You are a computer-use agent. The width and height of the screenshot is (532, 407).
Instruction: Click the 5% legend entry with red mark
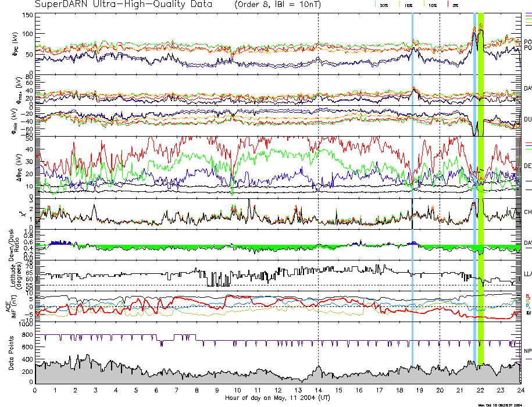[x=455, y=5]
